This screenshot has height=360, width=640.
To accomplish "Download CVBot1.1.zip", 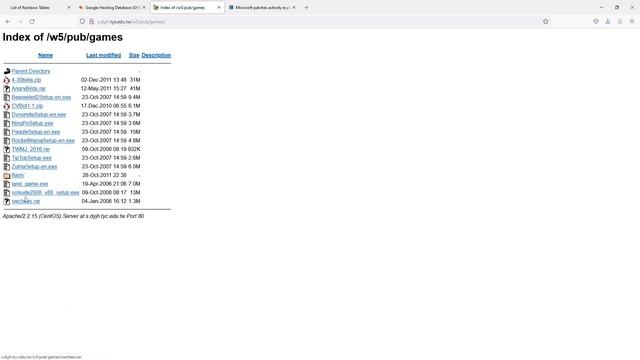I will point(27,106).
